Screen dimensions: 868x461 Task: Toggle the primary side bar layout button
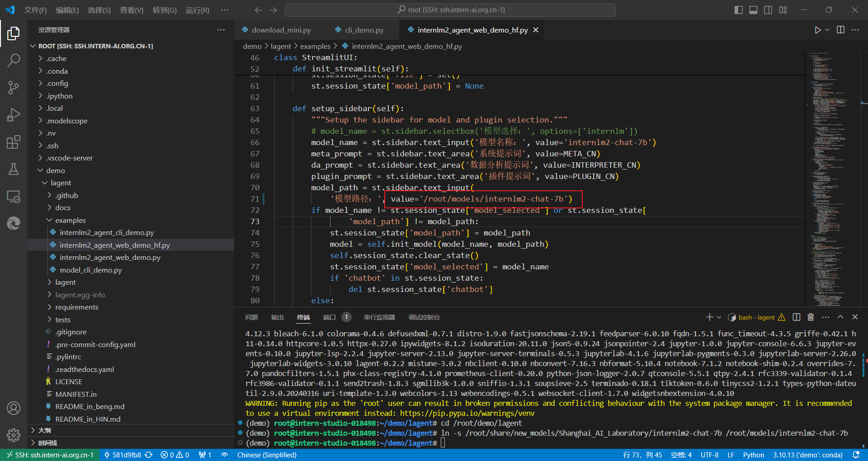pyautogui.click(x=739, y=10)
